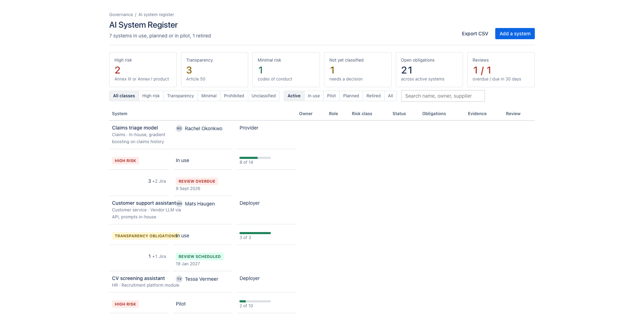The image size is (644, 315).
Task: Filter by Transparency class tab
Action: [181, 96]
